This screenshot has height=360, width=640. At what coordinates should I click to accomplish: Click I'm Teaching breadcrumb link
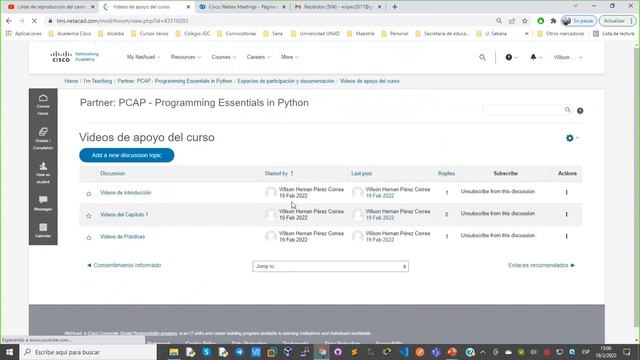pos(98,81)
